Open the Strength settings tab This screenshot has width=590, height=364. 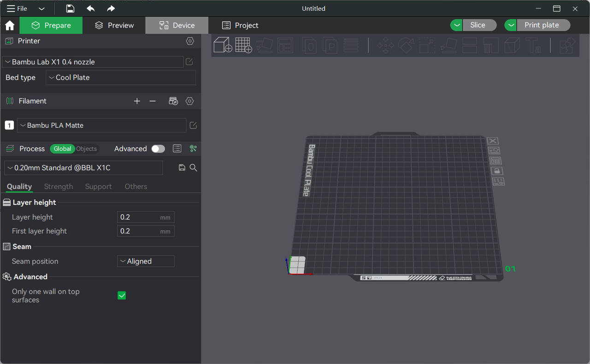59,187
